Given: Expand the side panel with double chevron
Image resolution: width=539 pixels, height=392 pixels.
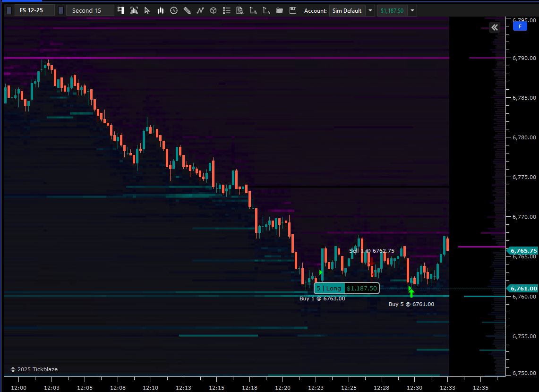Looking at the screenshot, I should [494, 27].
